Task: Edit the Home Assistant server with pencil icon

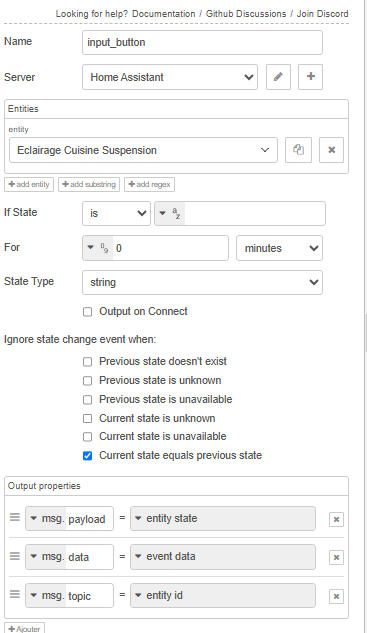Action: click(x=278, y=77)
